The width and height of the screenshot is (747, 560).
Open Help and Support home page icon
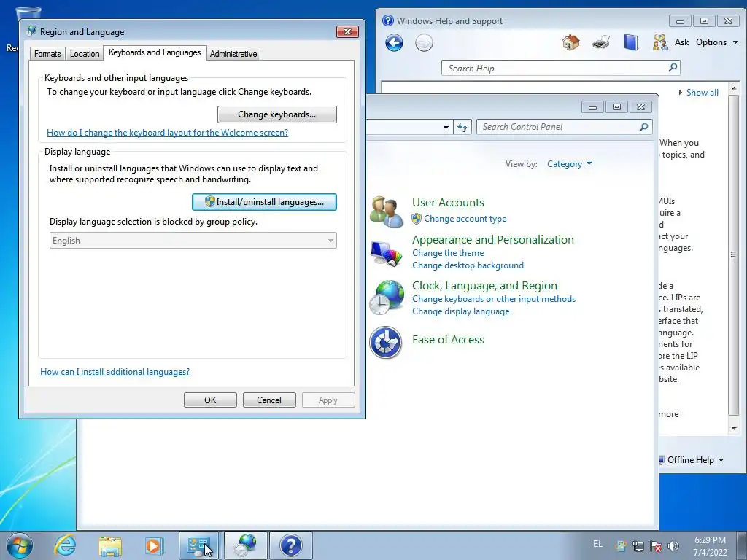(570, 42)
